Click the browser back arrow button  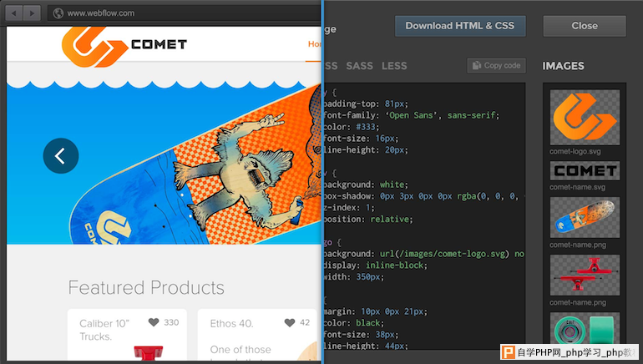click(x=14, y=13)
